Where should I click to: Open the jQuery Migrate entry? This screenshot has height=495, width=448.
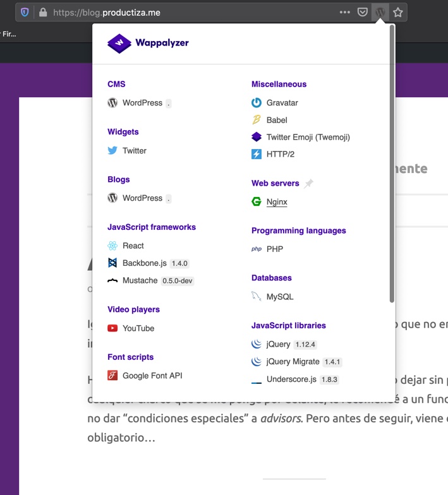293,362
